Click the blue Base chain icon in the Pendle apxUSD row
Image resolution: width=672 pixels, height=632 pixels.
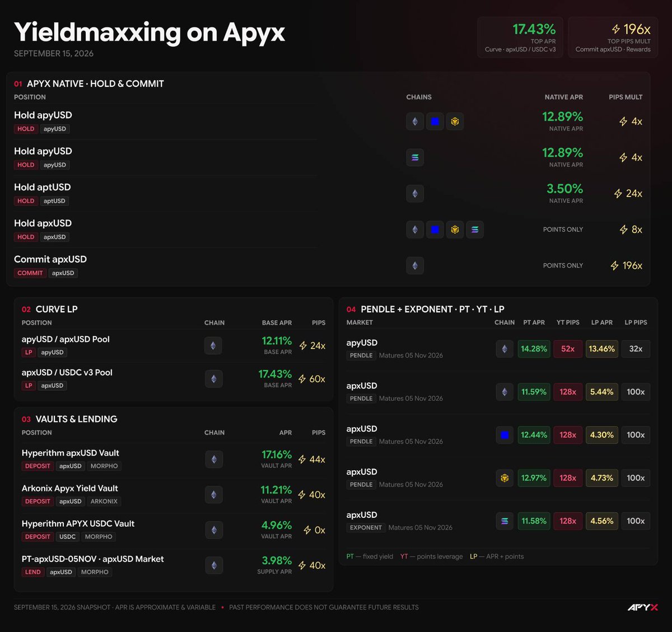(x=505, y=435)
